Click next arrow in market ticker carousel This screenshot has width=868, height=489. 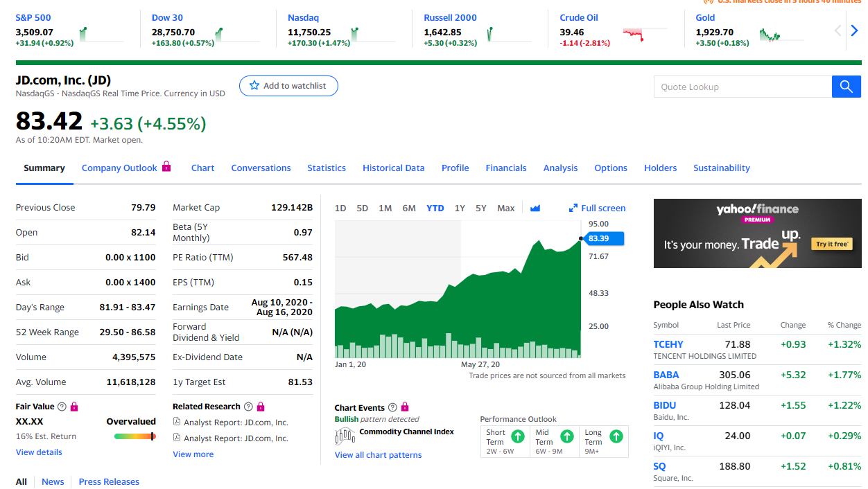pyautogui.click(x=854, y=31)
